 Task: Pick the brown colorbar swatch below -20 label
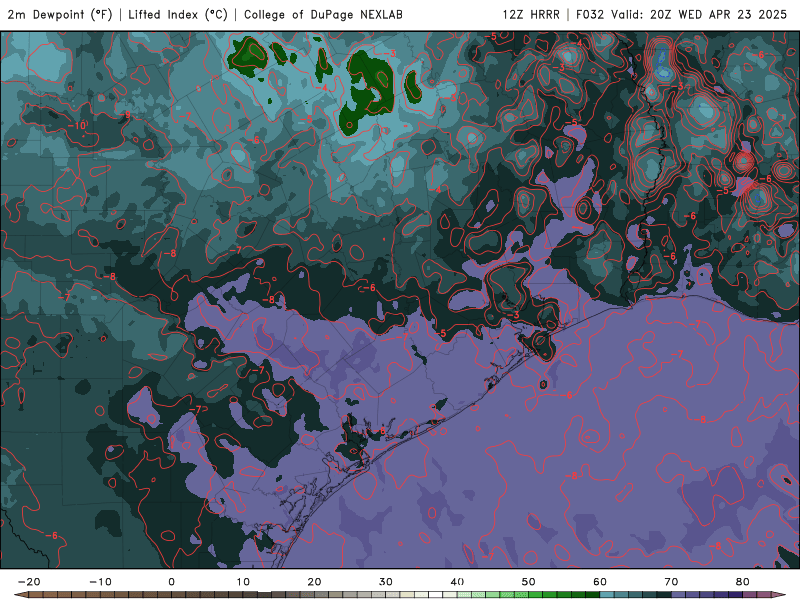tap(36, 595)
